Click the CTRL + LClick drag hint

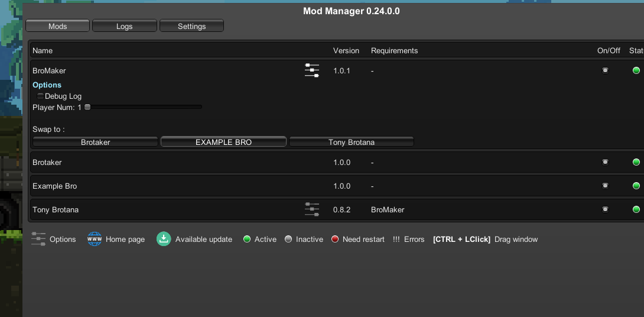pos(485,240)
